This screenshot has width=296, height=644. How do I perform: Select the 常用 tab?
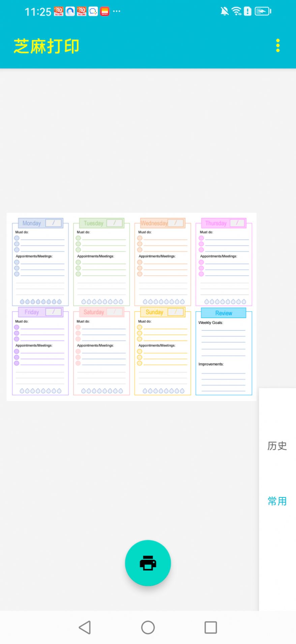(x=277, y=501)
